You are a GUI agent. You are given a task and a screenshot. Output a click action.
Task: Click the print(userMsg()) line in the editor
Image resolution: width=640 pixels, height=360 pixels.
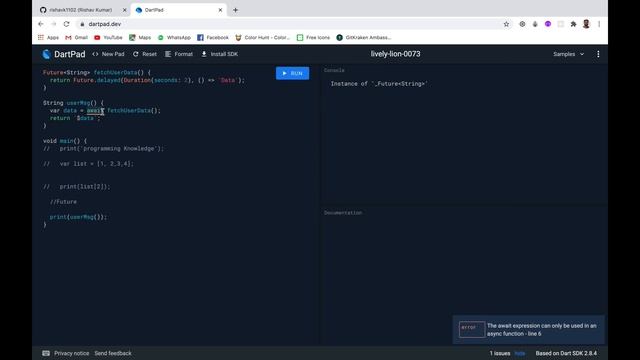[78, 217]
